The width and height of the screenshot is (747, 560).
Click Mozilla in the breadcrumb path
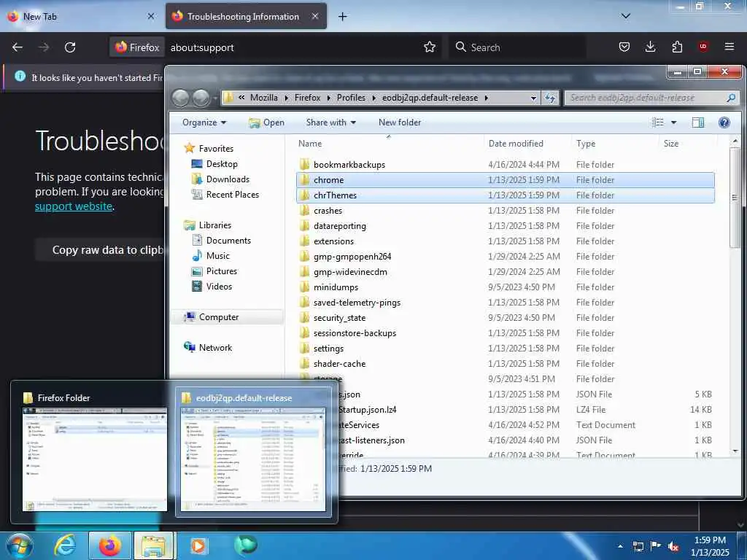click(264, 98)
